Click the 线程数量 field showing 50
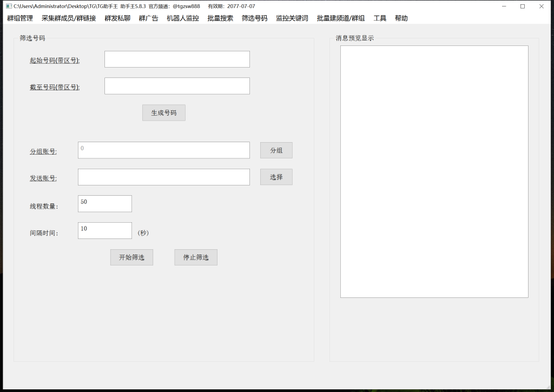Image resolution: width=554 pixels, height=392 pixels. (x=105, y=204)
